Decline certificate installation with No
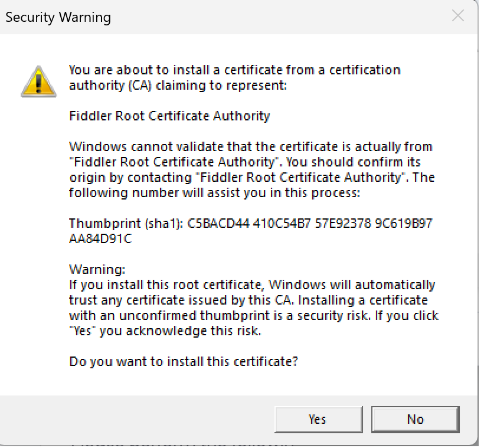 (x=415, y=419)
